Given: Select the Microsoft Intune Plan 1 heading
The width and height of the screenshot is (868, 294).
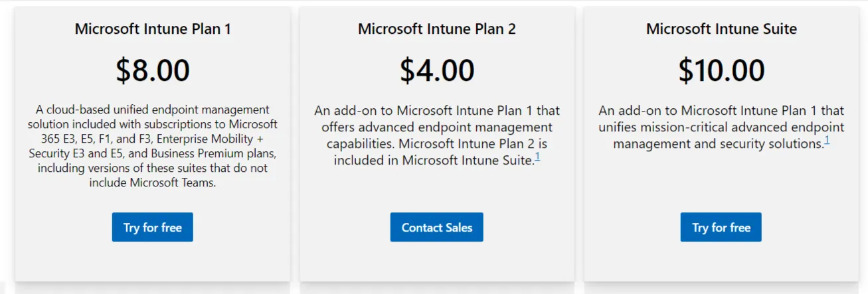Looking at the screenshot, I should click(153, 29).
